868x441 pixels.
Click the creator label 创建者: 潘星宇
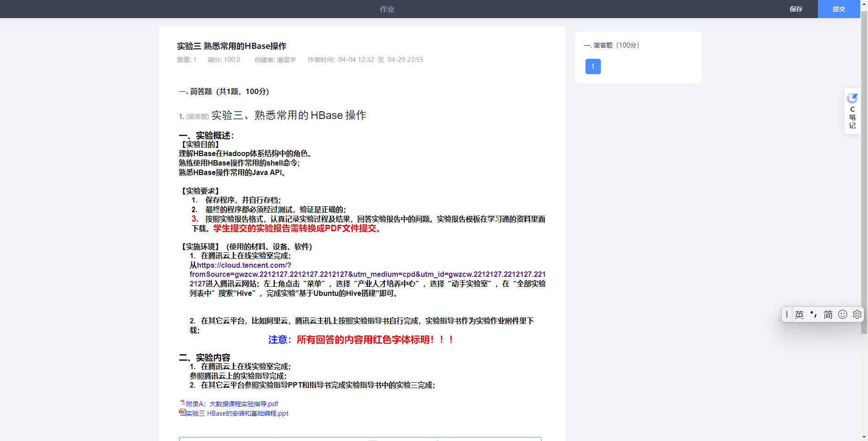275,60
